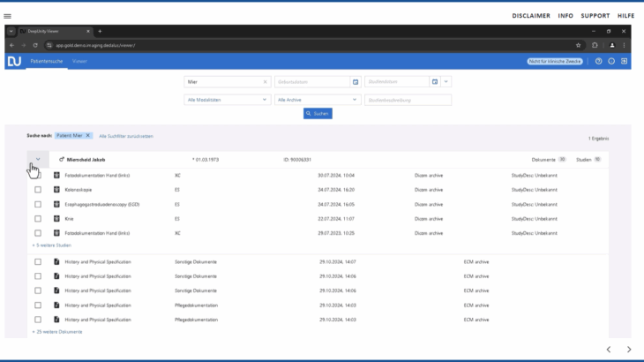Click the help question mark icon in header
The image size is (644, 362).
(598, 61)
